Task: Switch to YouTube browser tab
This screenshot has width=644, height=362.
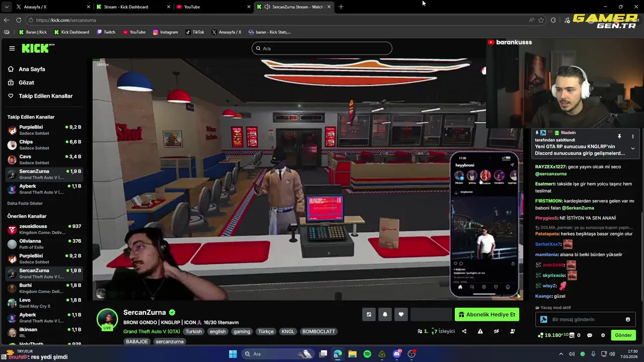Action: pyautogui.click(x=213, y=7)
